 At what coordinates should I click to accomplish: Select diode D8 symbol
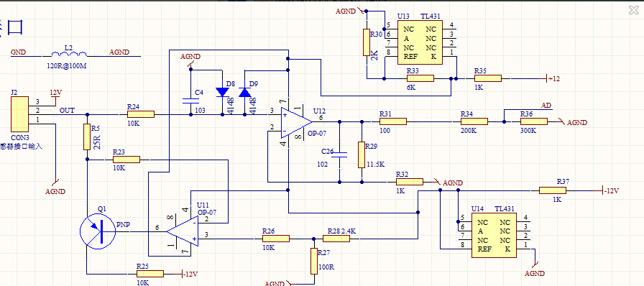223,93
